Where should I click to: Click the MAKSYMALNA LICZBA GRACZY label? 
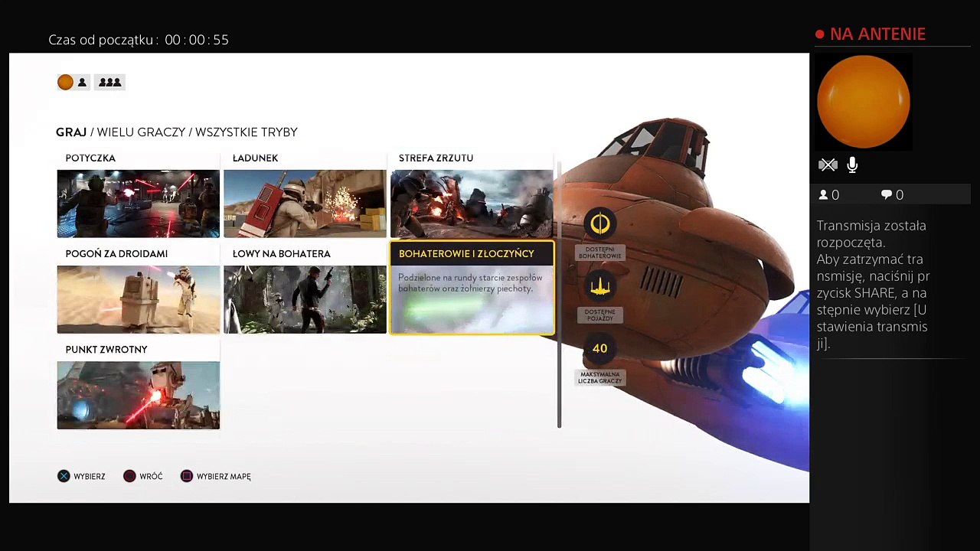[599, 378]
